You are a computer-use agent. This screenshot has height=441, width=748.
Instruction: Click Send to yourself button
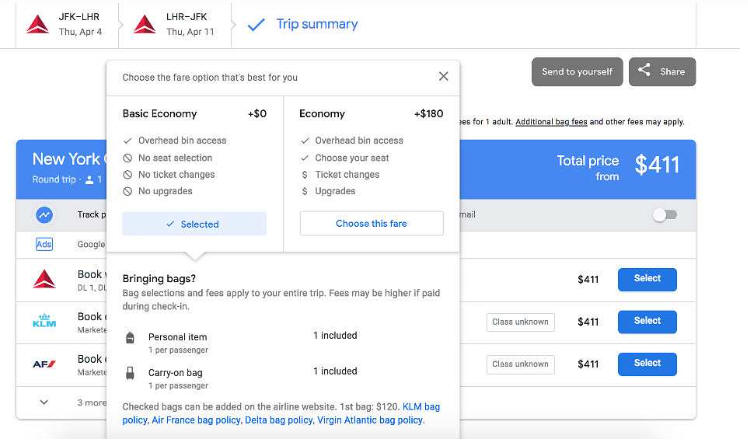coord(577,72)
